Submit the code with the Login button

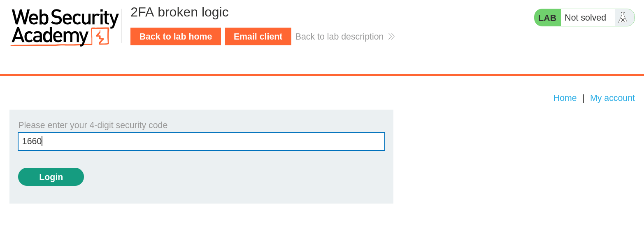pos(51,177)
